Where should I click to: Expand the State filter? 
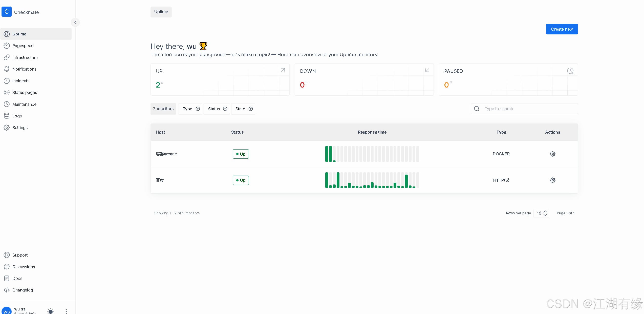coord(243,109)
